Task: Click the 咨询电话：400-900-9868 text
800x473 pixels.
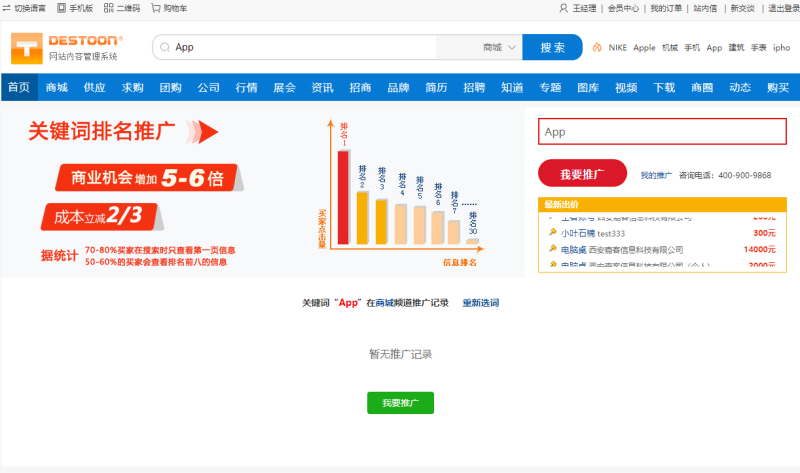Action: tap(724, 176)
